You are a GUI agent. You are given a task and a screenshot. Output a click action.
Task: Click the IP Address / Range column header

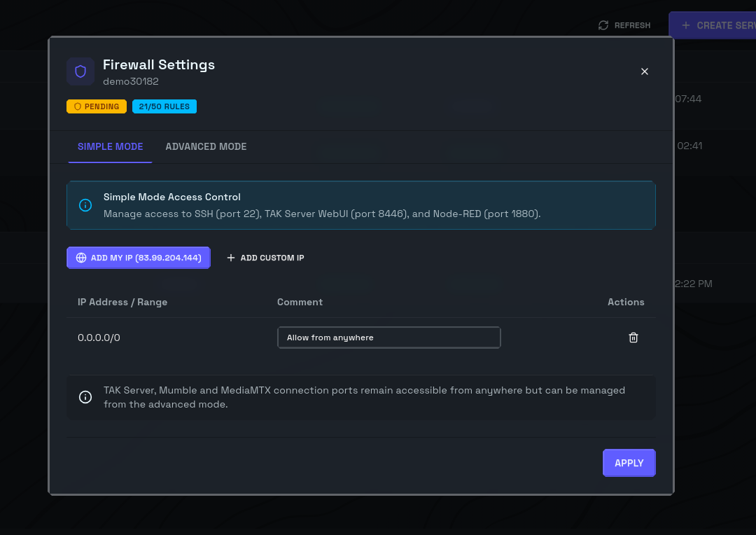click(122, 302)
